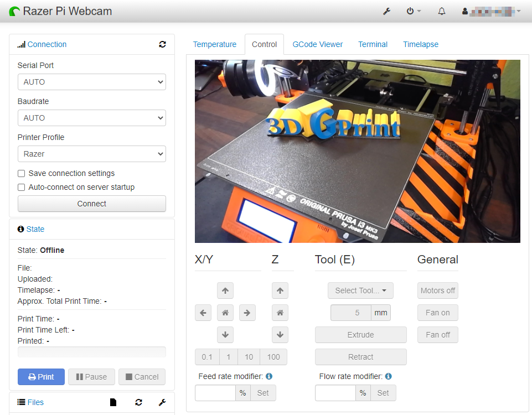Open the Serial Port dropdown
This screenshot has height=415, width=532.
pyautogui.click(x=91, y=82)
